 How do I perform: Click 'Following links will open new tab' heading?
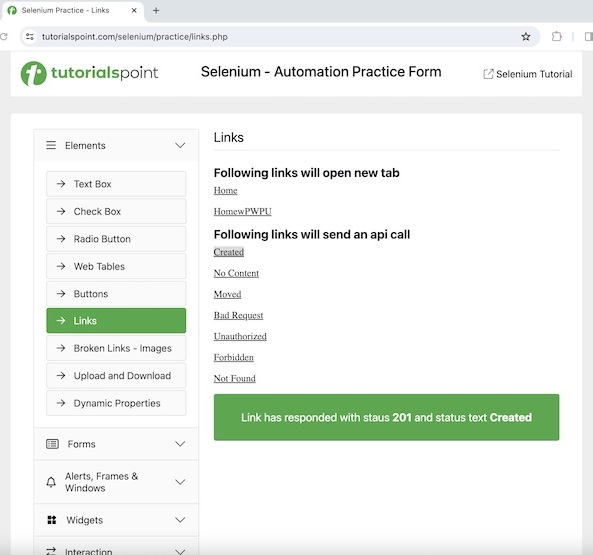point(306,173)
